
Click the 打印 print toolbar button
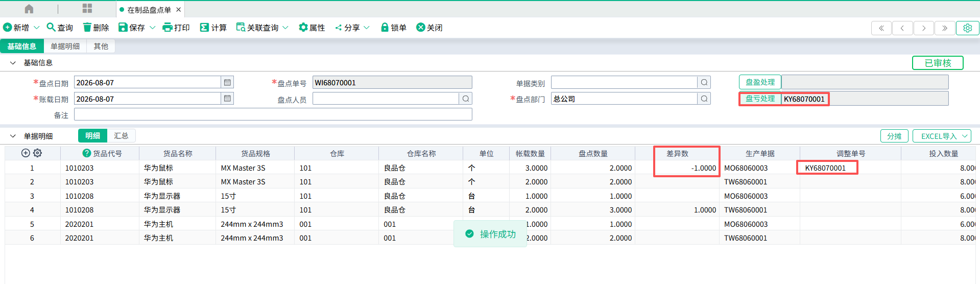pos(176,28)
